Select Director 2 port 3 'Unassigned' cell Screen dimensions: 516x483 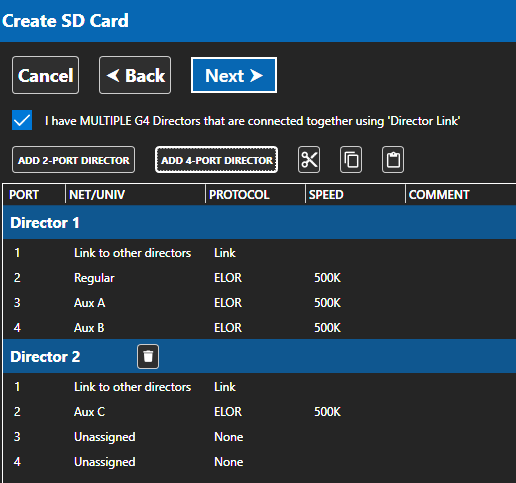105,437
